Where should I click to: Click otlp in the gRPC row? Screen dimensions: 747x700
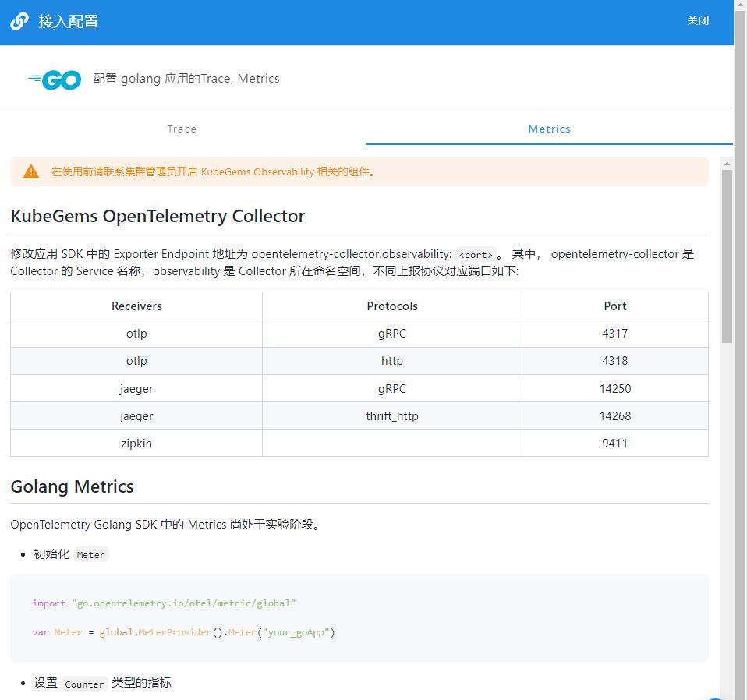(136, 334)
